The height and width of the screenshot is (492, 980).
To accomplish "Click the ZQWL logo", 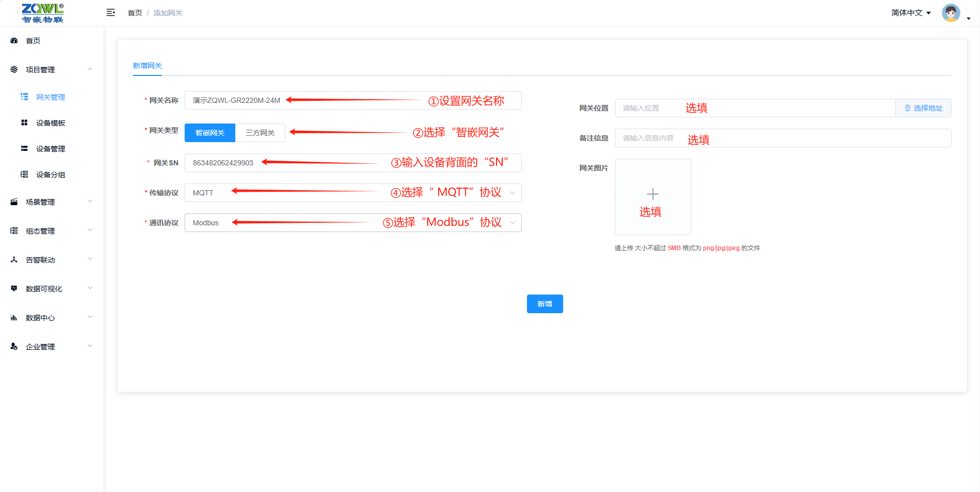I will [42, 13].
